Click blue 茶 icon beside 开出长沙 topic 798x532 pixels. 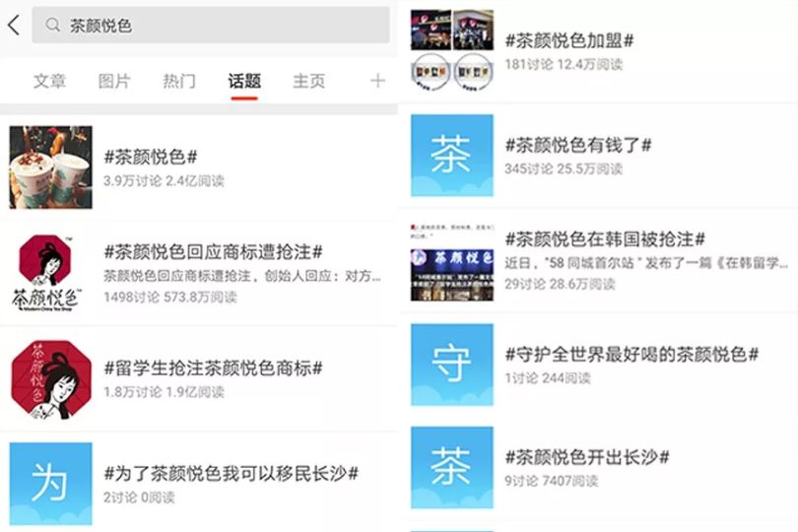coord(452,467)
